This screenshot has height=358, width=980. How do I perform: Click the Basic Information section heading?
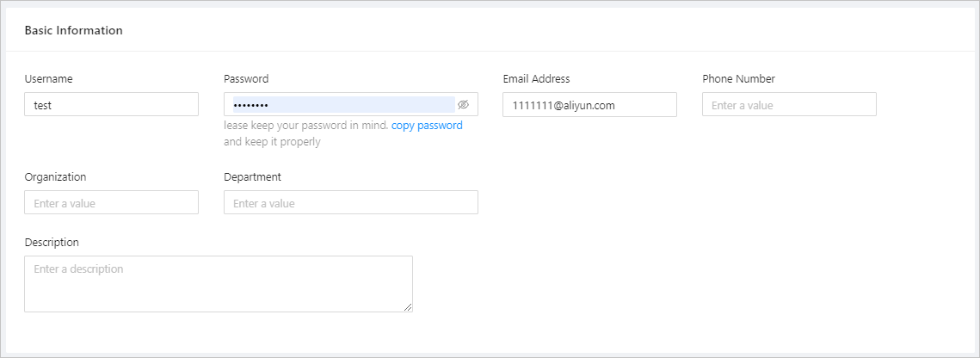[73, 31]
